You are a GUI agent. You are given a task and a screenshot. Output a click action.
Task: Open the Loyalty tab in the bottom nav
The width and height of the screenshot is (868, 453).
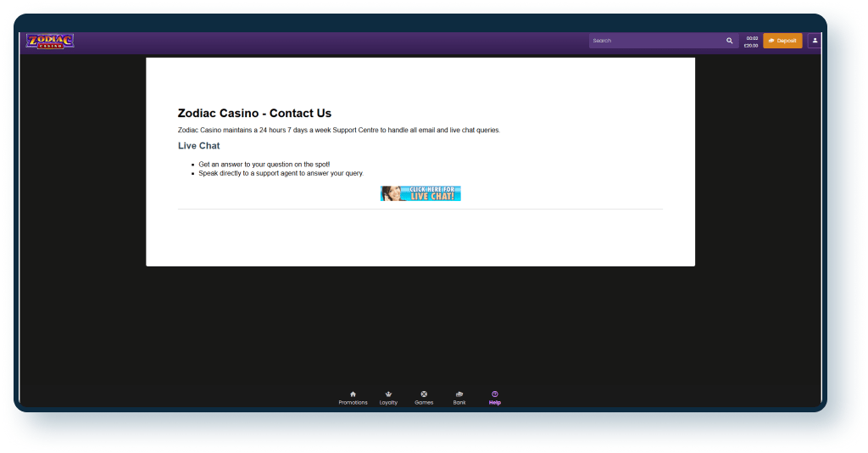[388, 398]
